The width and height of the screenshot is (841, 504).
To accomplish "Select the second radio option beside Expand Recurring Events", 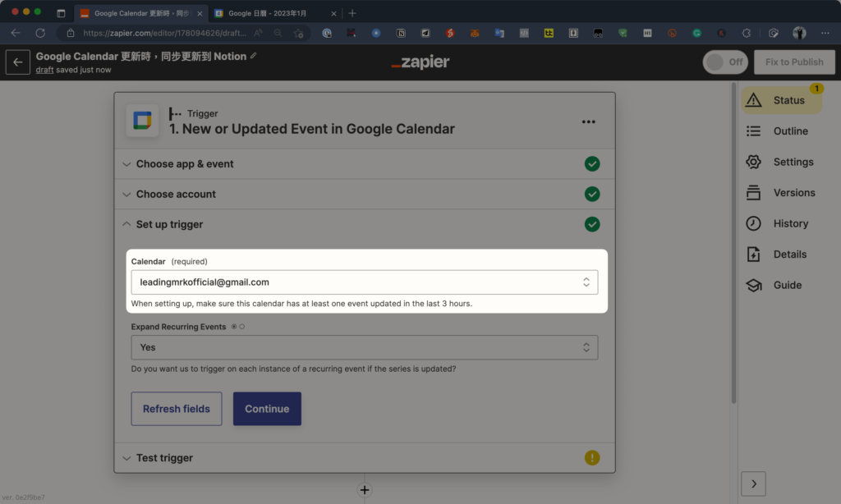I will 242,327.
